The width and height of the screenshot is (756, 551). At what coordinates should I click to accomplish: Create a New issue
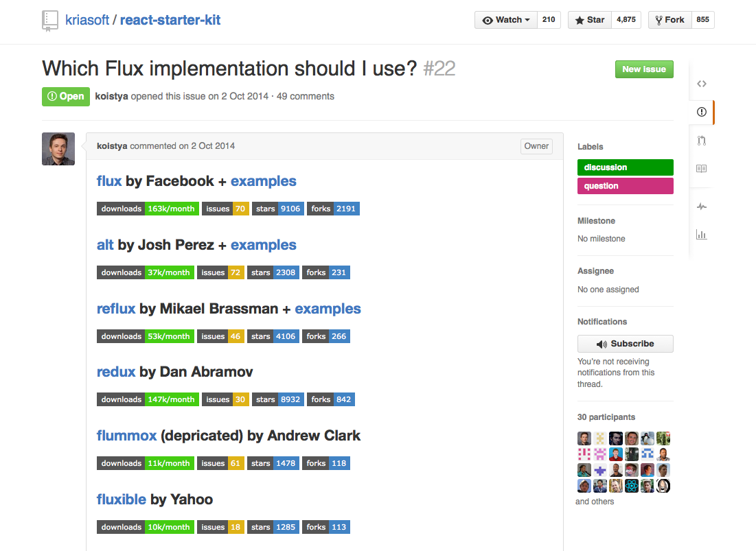644,69
